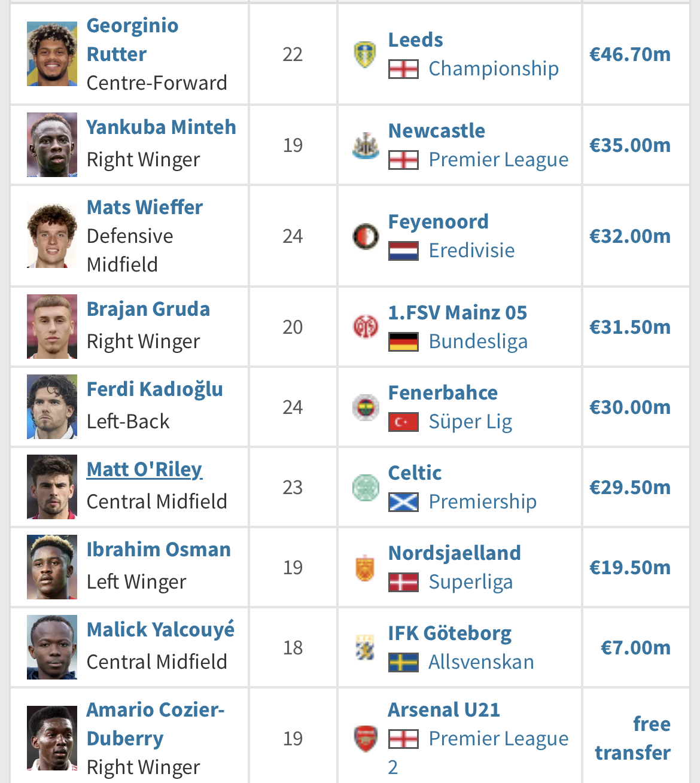This screenshot has height=783, width=700.
Task: Click the Leeds club crest icon
Action: pyautogui.click(x=365, y=54)
